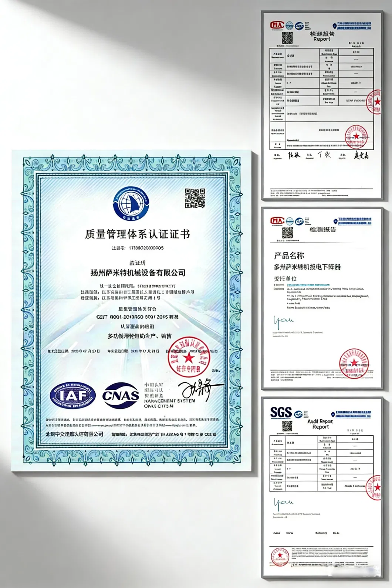This screenshot has width=392, height=588.
Task: Select the title 质量管理体系认证证书
Action: [x=137, y=234]
